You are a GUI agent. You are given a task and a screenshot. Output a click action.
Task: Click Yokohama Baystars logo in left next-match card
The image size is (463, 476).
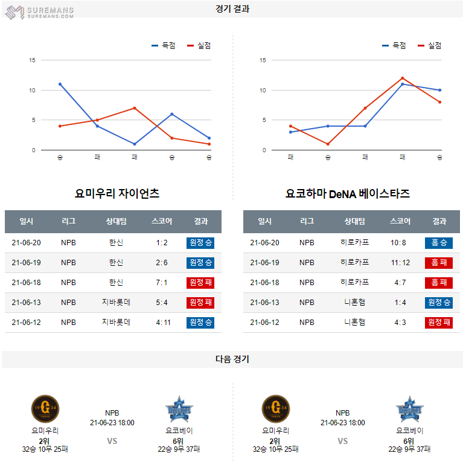[x=178, y=409]
